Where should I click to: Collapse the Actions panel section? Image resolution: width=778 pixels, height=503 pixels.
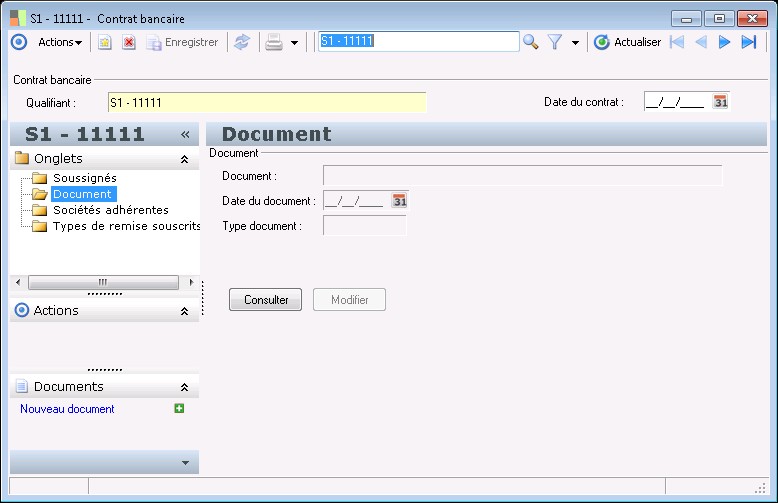click(185, 311)
